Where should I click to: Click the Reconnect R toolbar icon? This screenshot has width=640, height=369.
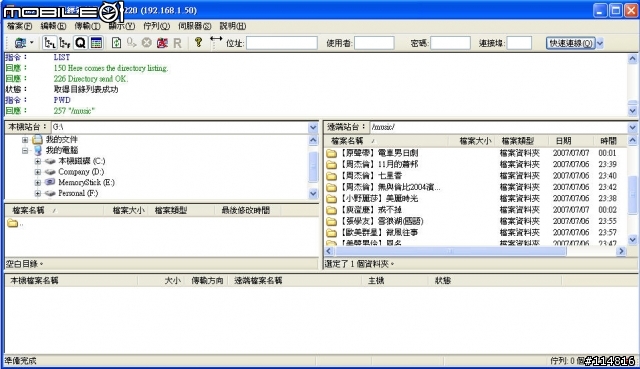[x=177, y=43]
